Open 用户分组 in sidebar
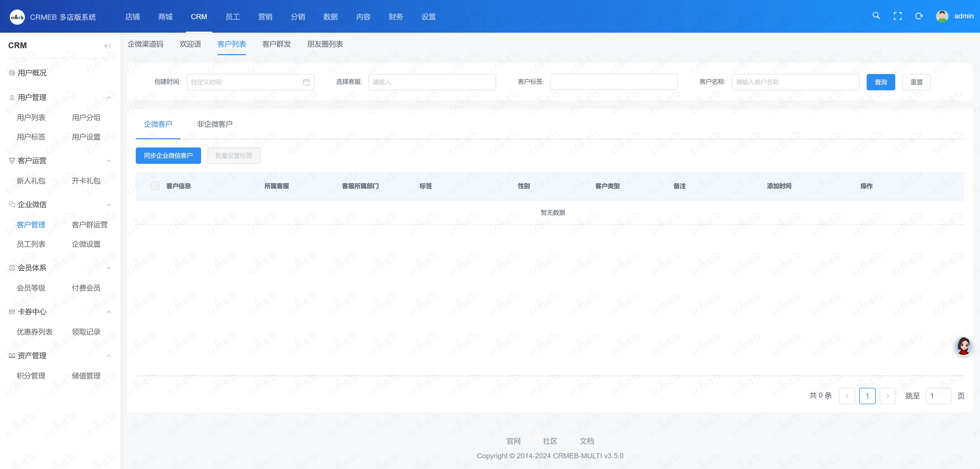 pyautogui.click(x=86, y=118)
